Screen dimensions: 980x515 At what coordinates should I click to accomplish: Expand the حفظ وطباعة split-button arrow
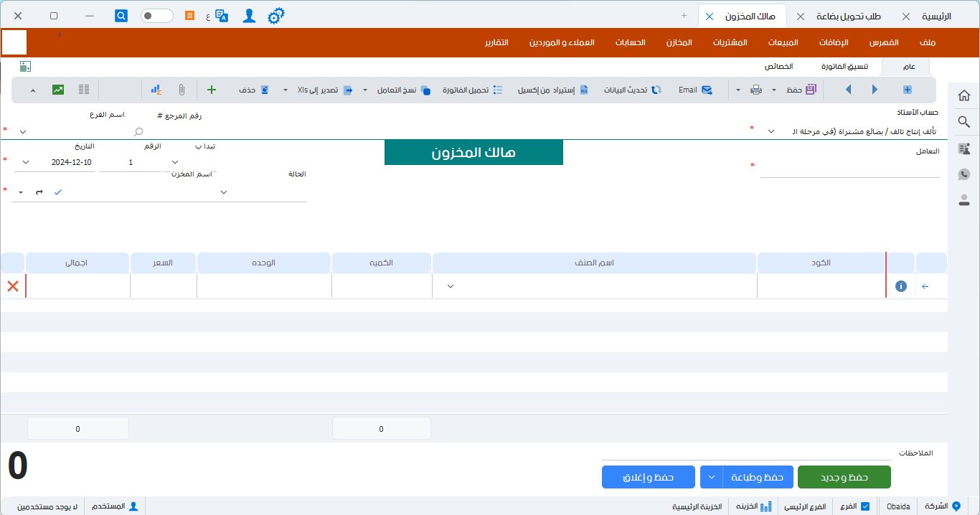(711, 477)
